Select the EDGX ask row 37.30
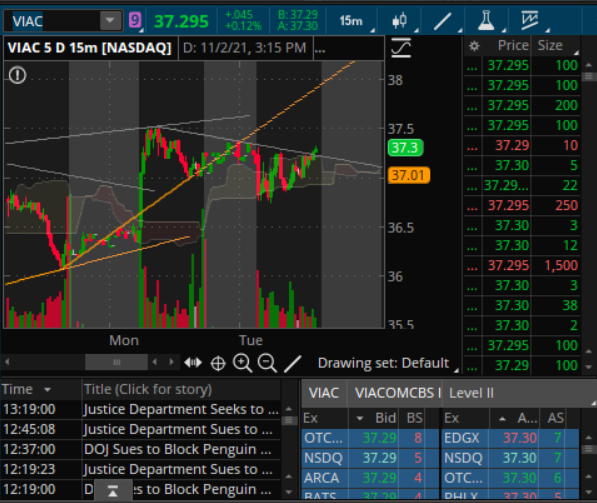This screenshot has width=597, height=503. [511, 438]
